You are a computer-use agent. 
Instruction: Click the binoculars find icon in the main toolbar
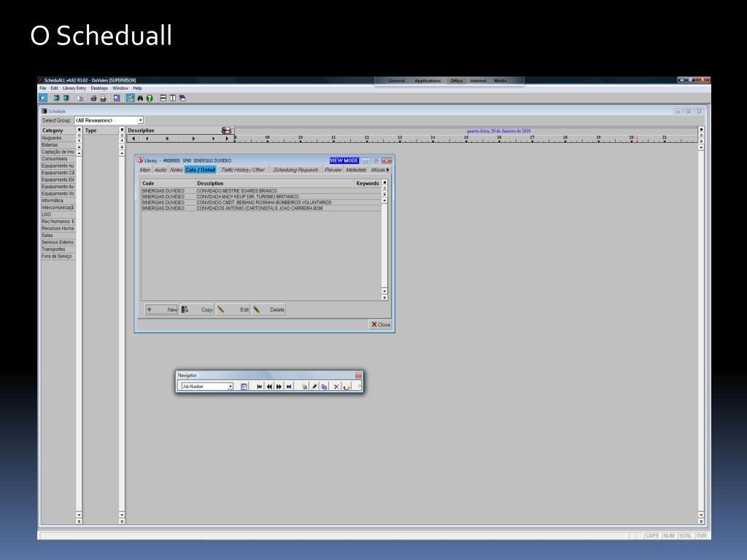tap(140, 98)
